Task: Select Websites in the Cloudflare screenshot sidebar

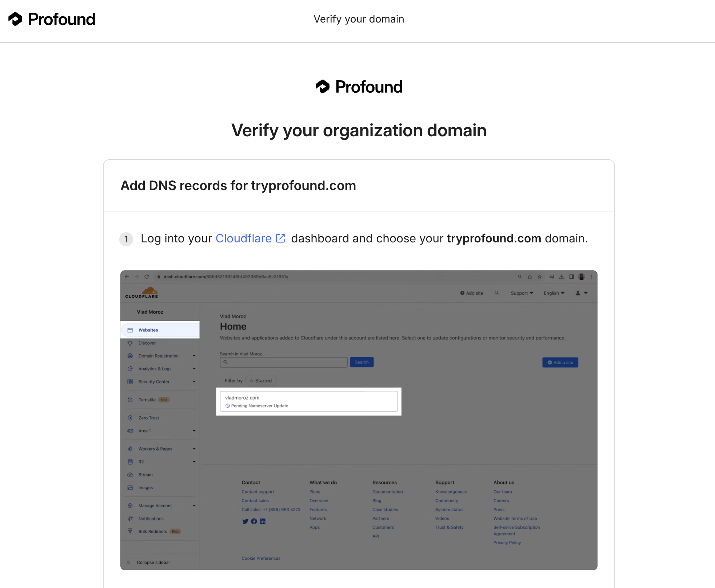Action: [160, 330]
